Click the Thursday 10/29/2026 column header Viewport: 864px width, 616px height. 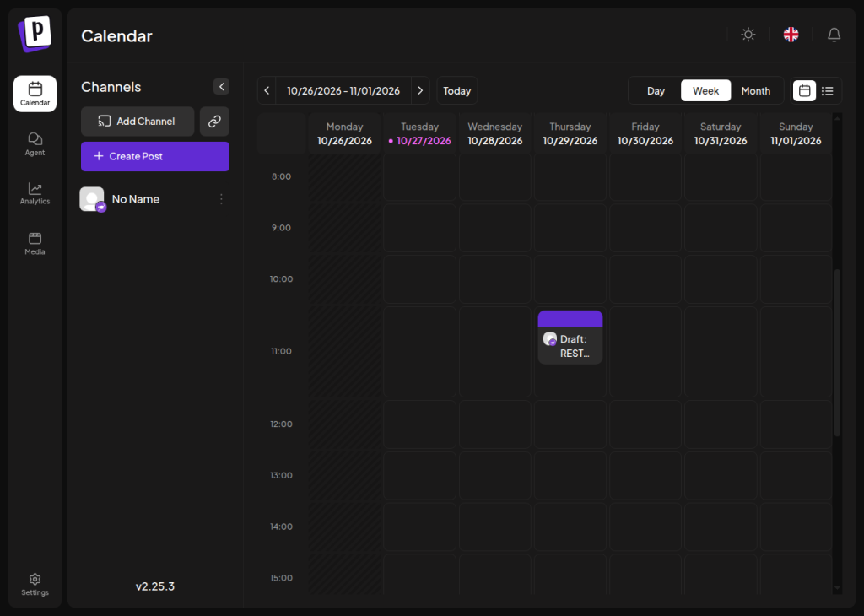(570, 133)
